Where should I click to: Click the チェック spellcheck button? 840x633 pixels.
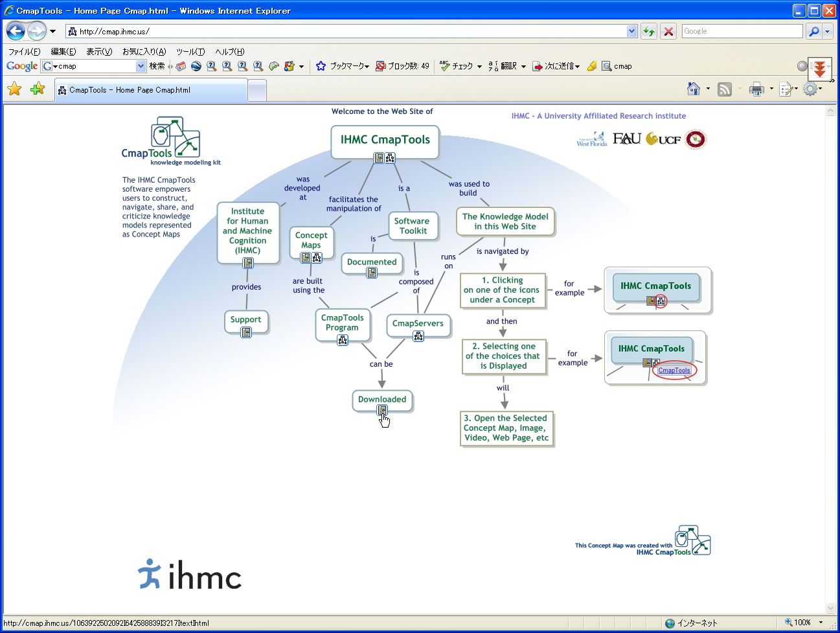456,66
